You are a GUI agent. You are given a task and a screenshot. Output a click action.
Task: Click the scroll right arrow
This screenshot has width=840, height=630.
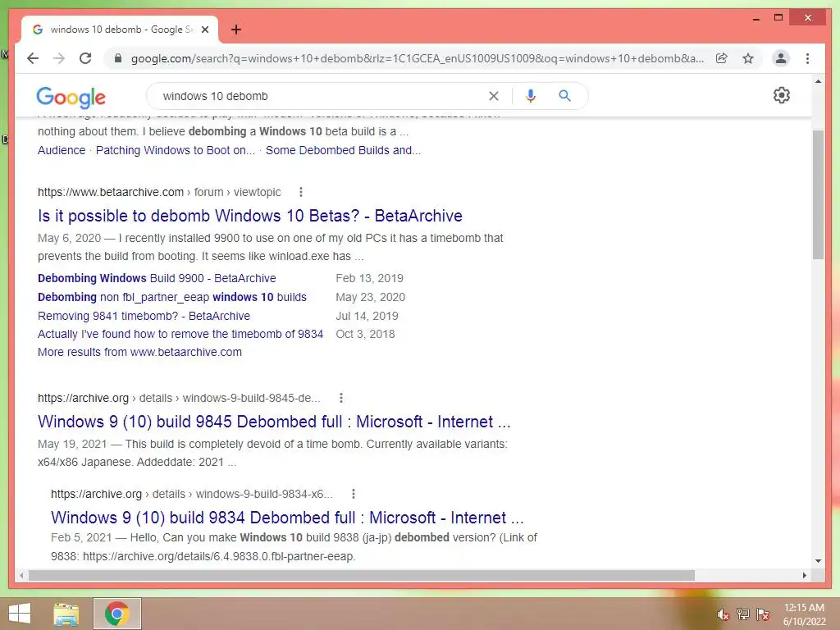click(804, 575)
